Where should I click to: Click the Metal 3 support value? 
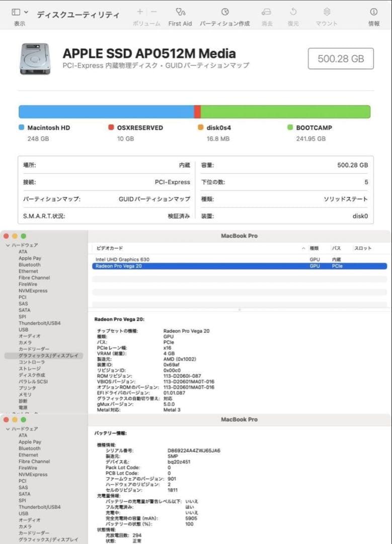[x=172, y=410]
